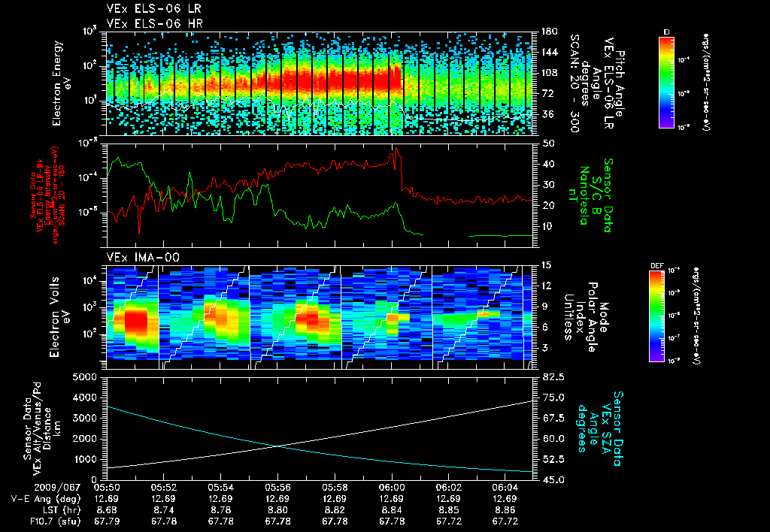Click the 52.5 tick on SZA axis

pyautogui.click(x=554, y=459)
